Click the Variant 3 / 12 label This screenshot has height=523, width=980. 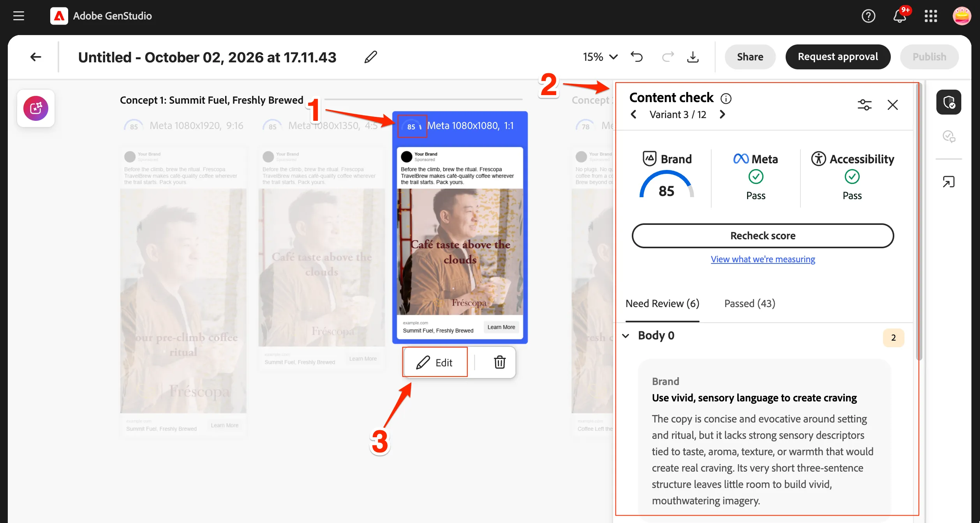coord(678,115)
